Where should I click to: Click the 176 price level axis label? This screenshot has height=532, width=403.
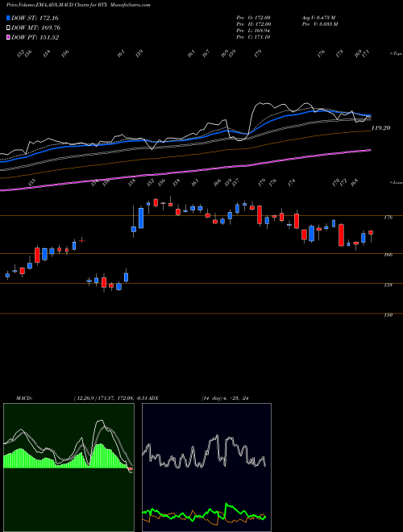(x=388, y=218)
